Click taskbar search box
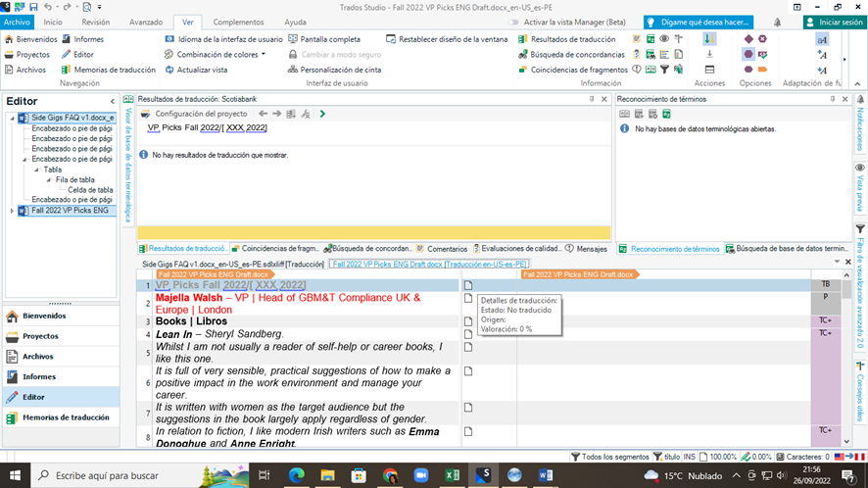The image size is (868, 488). pos(141,475)
